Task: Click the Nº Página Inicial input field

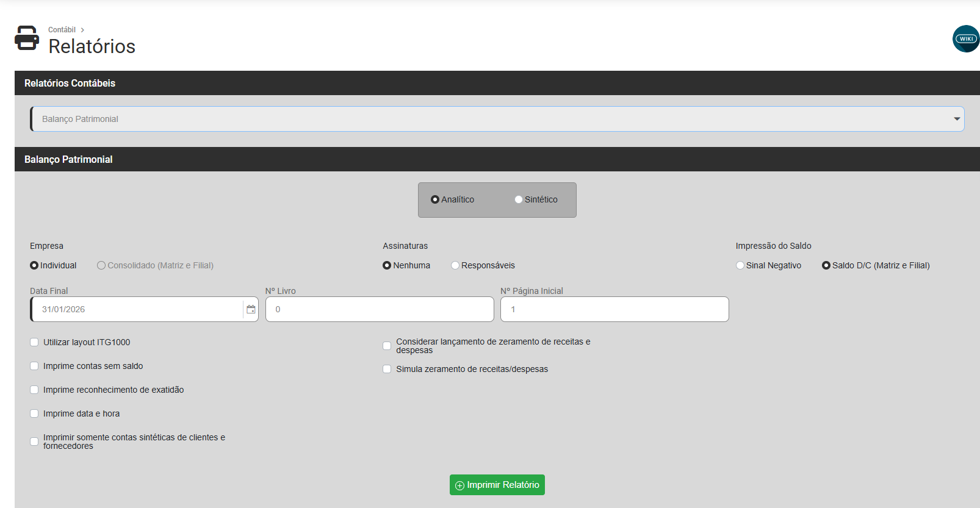Action: click(x=614, y=309)
